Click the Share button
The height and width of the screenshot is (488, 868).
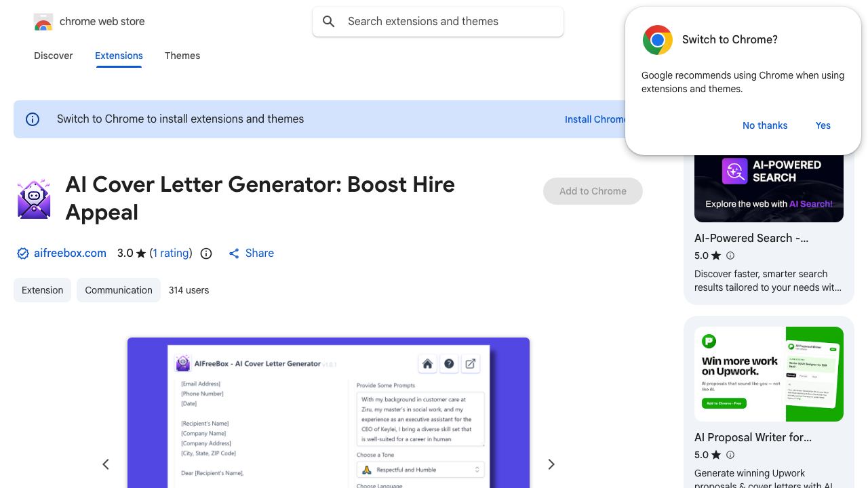point(251,253)
